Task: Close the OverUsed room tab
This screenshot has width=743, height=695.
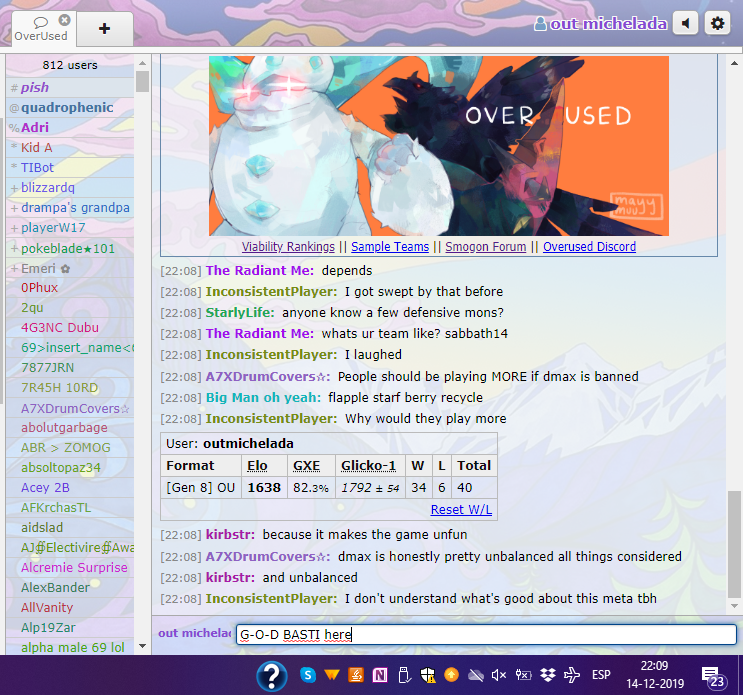Action: pyautogui.click(x=64, y=20)
